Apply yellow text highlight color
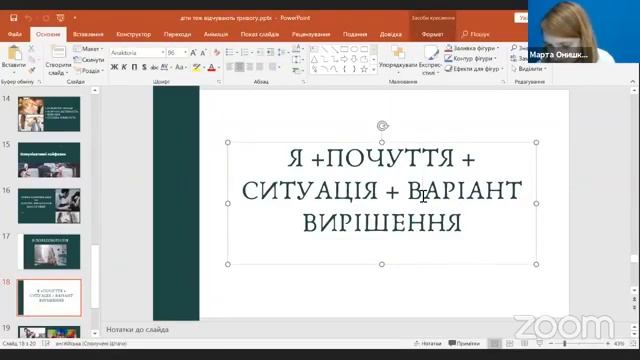This screenshot has height=360, width=640. coord(196,67)
